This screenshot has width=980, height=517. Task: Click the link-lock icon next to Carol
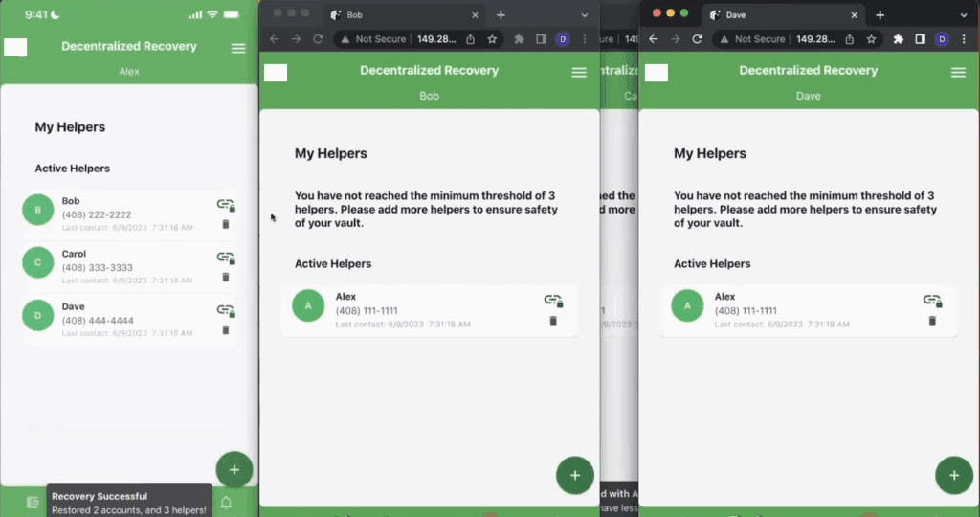pyautogui.click(x=226, y=258)
